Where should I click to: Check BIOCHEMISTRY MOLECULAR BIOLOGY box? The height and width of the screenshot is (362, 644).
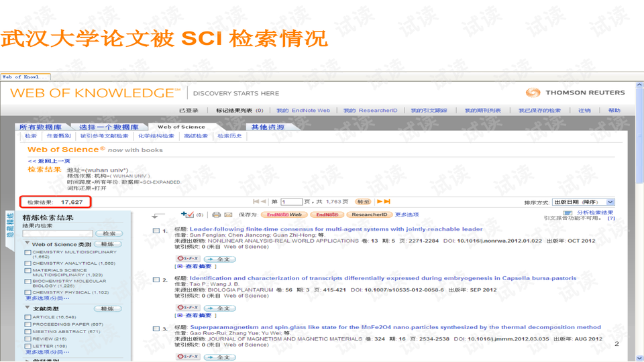(x=28, y=282)
